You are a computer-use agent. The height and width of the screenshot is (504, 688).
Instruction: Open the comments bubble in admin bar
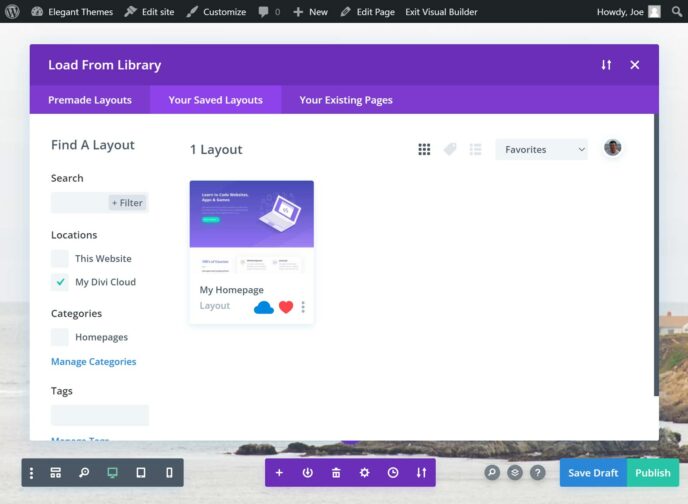269,12
